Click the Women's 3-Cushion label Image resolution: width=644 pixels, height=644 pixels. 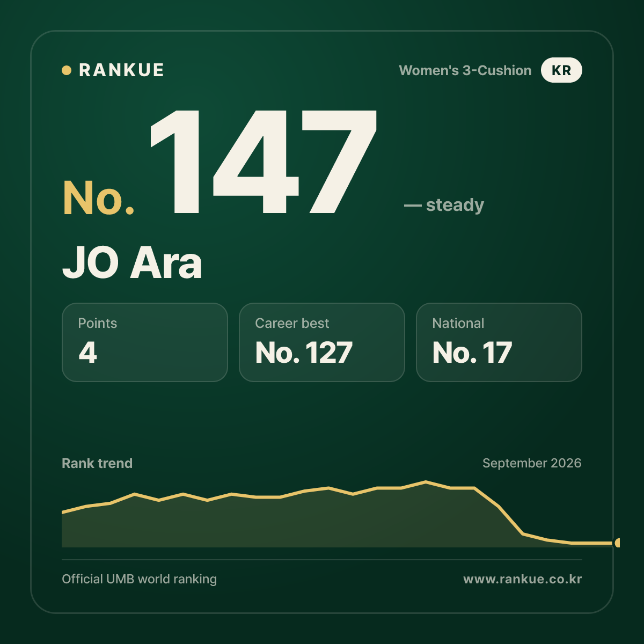point(465,70)
